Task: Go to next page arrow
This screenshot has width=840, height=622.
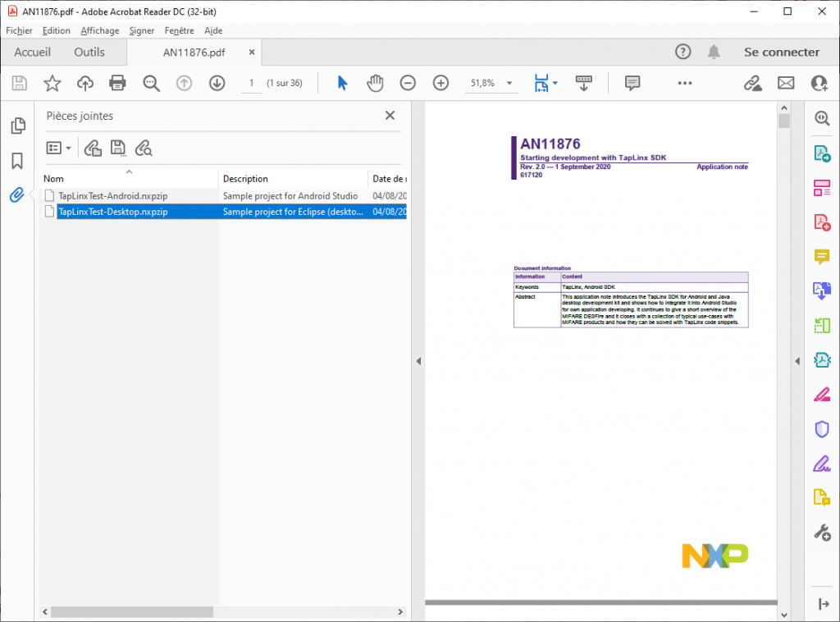Action: tap(217, 83)
